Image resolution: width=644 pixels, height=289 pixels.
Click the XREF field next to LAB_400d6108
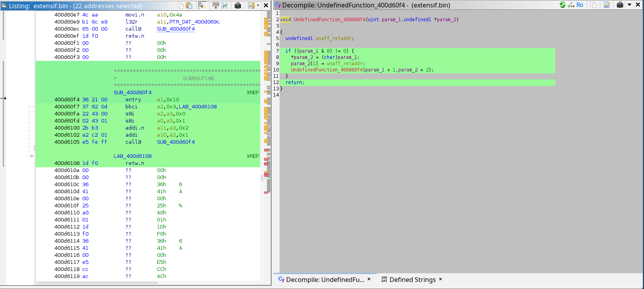(253, 156)
